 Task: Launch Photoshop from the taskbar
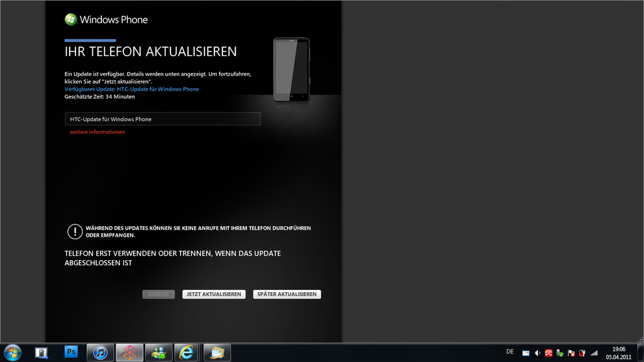[71, 352]
